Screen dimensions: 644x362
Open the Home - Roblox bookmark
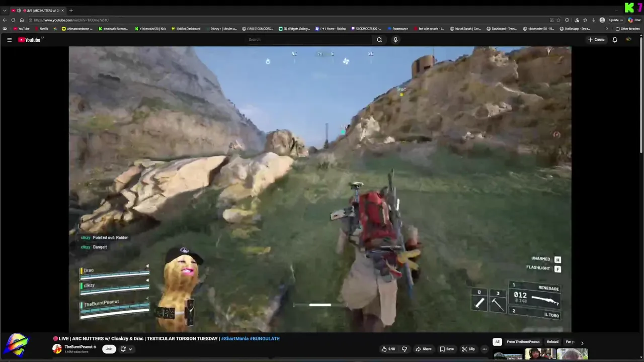(331, 29)
